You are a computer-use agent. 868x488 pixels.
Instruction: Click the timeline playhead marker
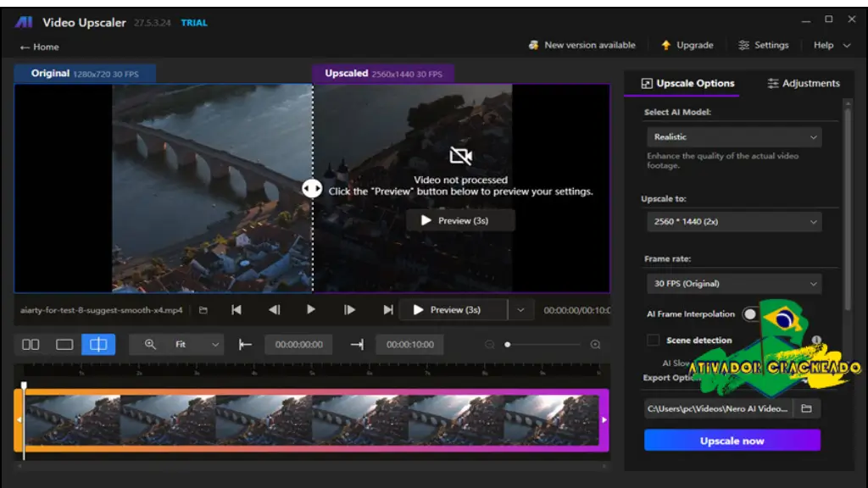[x=24, y=385]
